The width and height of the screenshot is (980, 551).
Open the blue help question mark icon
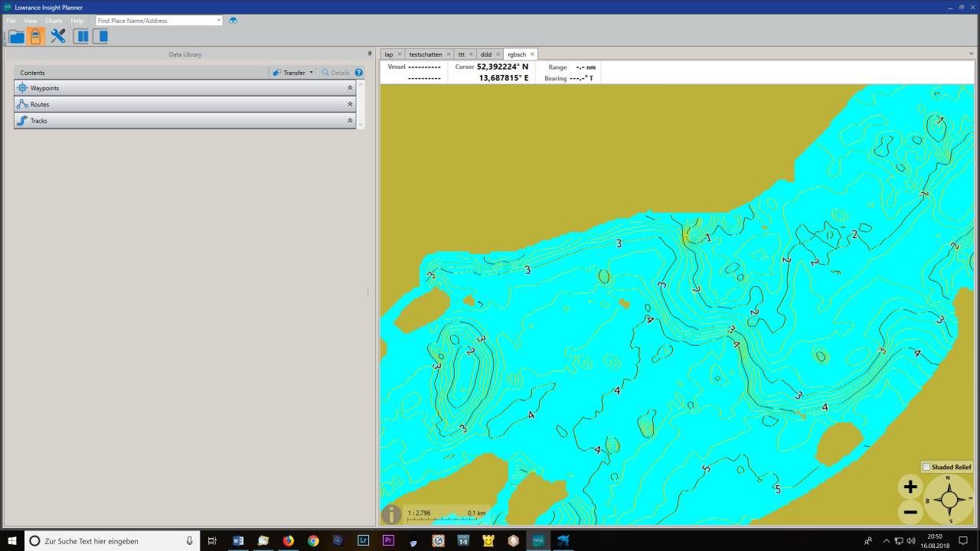coord(358,73)
